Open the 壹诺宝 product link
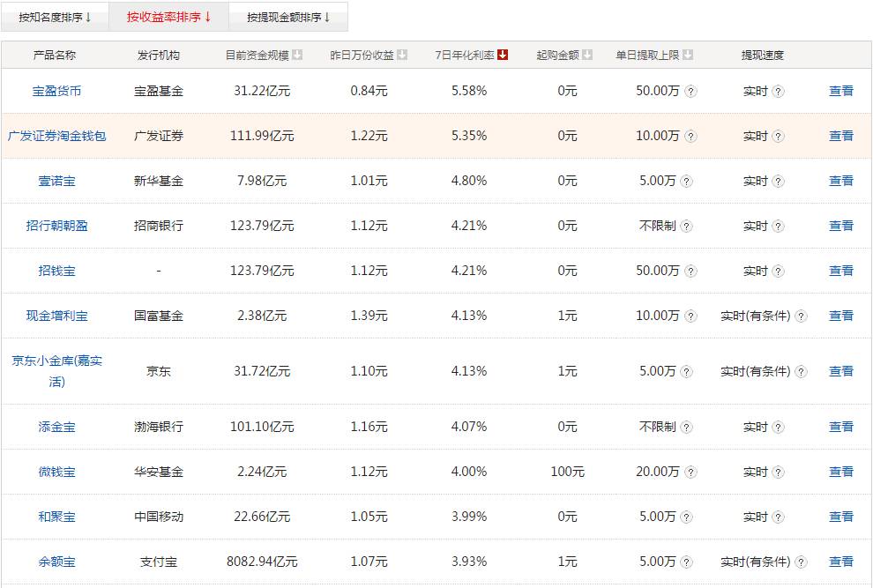Screen dimensions: 873x588 56,181
